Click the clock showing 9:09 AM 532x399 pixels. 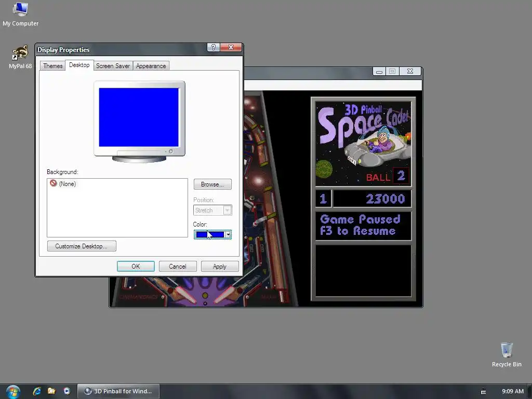513,391
